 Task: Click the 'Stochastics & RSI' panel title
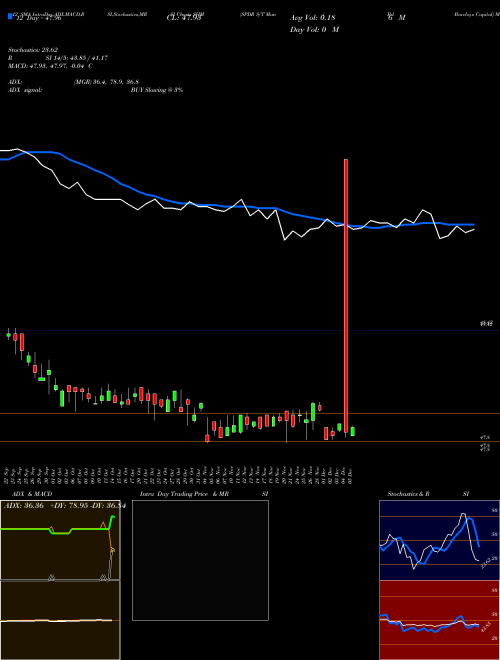click(428, 494)
